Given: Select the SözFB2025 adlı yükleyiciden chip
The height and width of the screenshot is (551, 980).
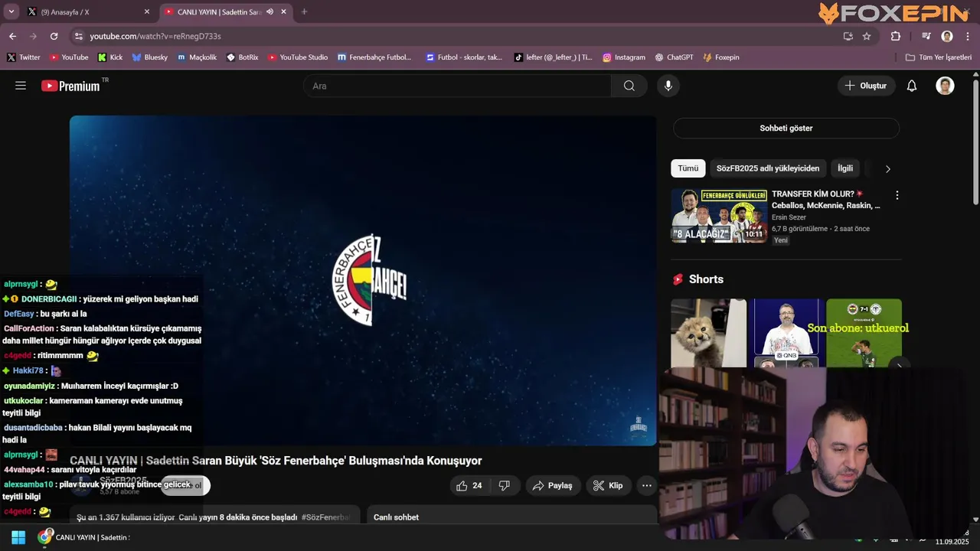Looking at the screenshot, I should pyautogui.click(x=768, y=168).
